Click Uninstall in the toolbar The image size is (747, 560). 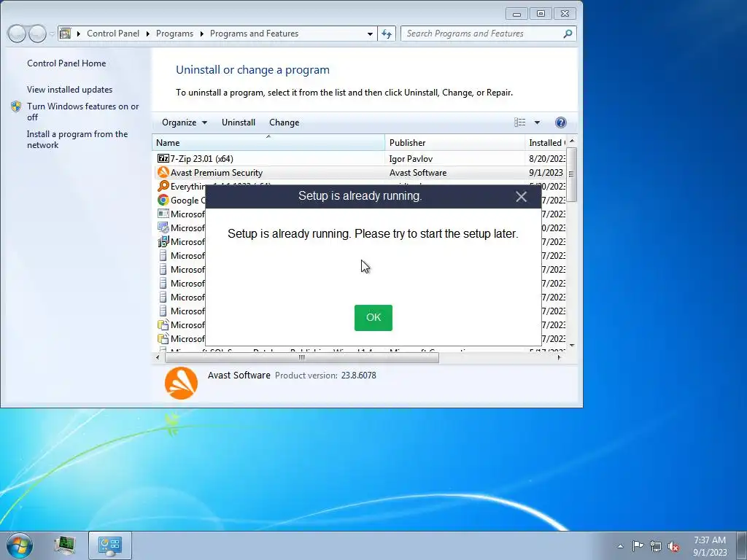click(x=239, y=122)
